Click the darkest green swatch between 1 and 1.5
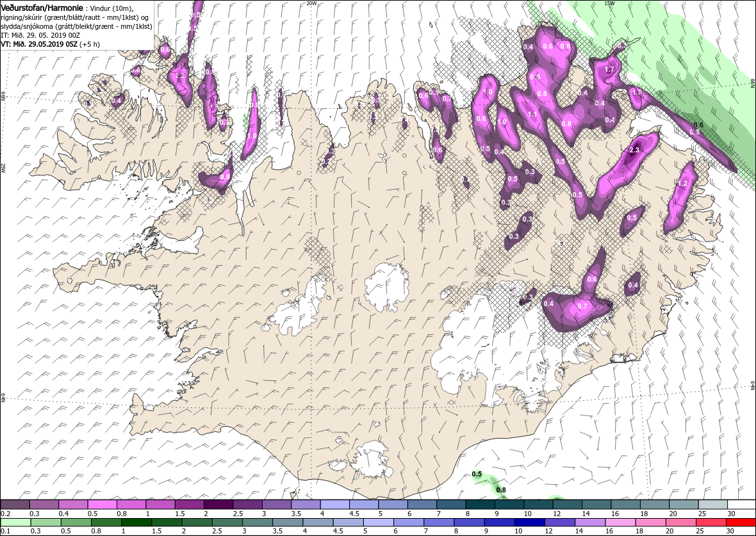 pos(136,523)
